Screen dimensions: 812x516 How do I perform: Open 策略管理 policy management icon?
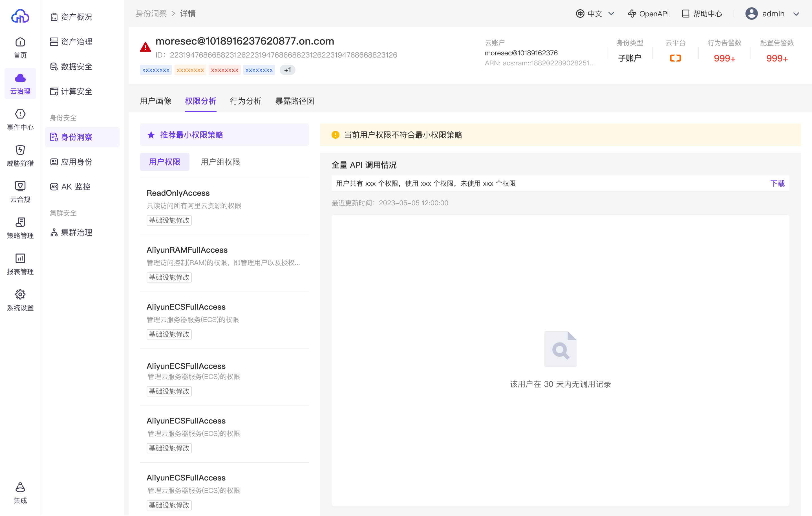pyautogui.click(x=20, y=222)
